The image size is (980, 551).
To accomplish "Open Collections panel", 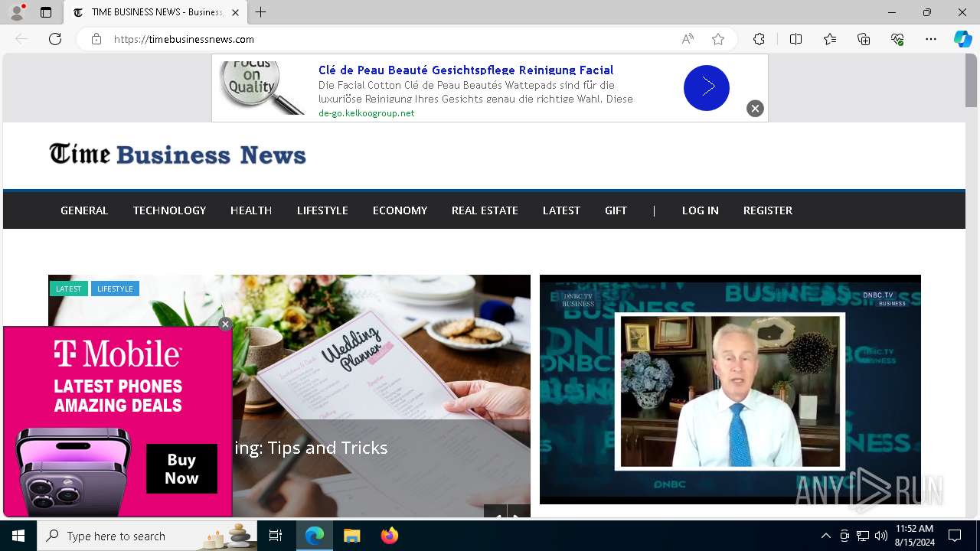I will (864, 39).
